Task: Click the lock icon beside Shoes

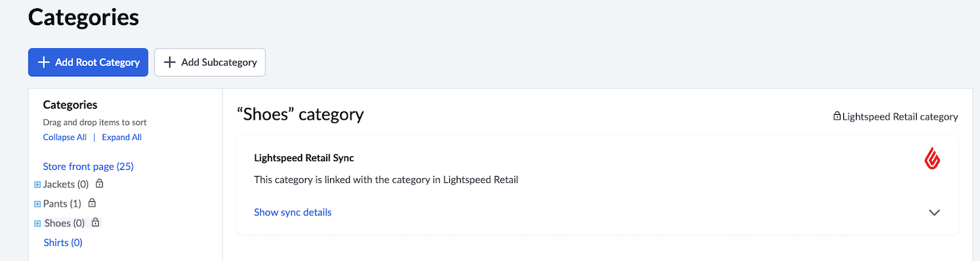Action: click(95, 222)
